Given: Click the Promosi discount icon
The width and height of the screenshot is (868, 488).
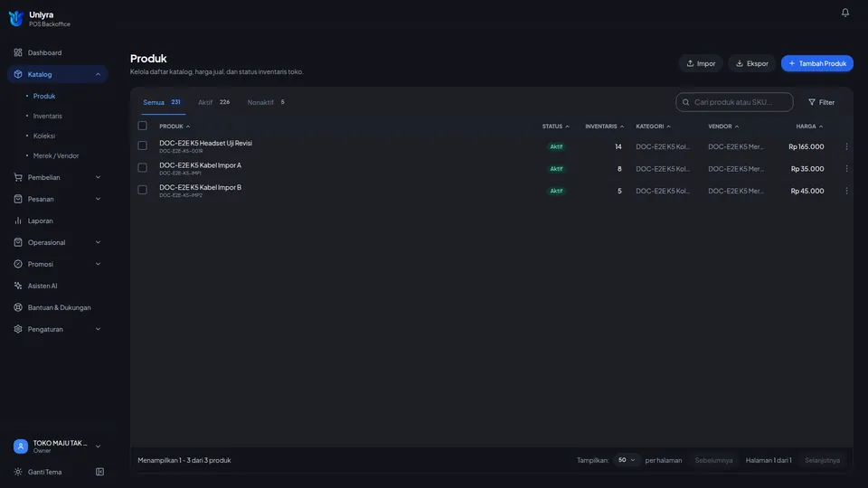Looking at the screenshot, I should pos(18,264).
